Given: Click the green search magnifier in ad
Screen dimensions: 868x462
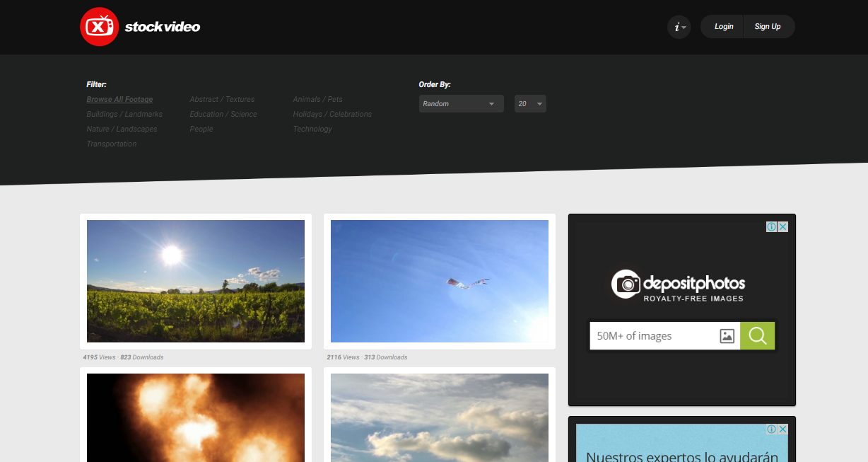Looking at the screenshot, I should tap(758, 336).
